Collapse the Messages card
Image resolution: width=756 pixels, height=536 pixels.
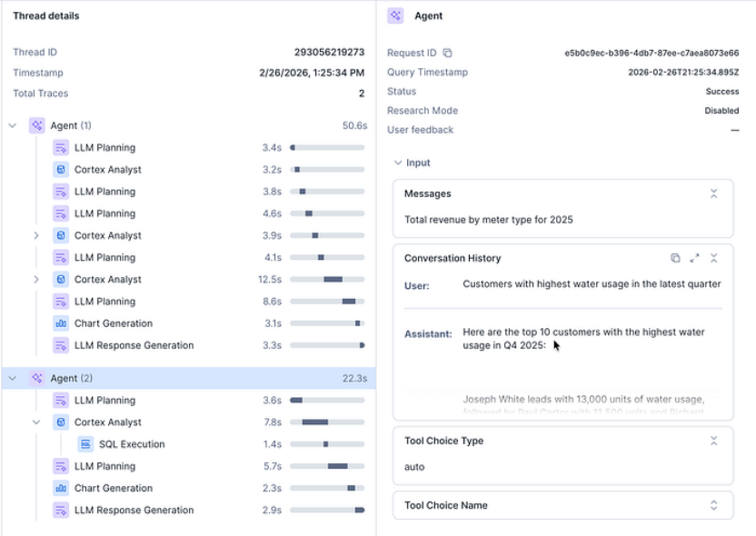714,194
